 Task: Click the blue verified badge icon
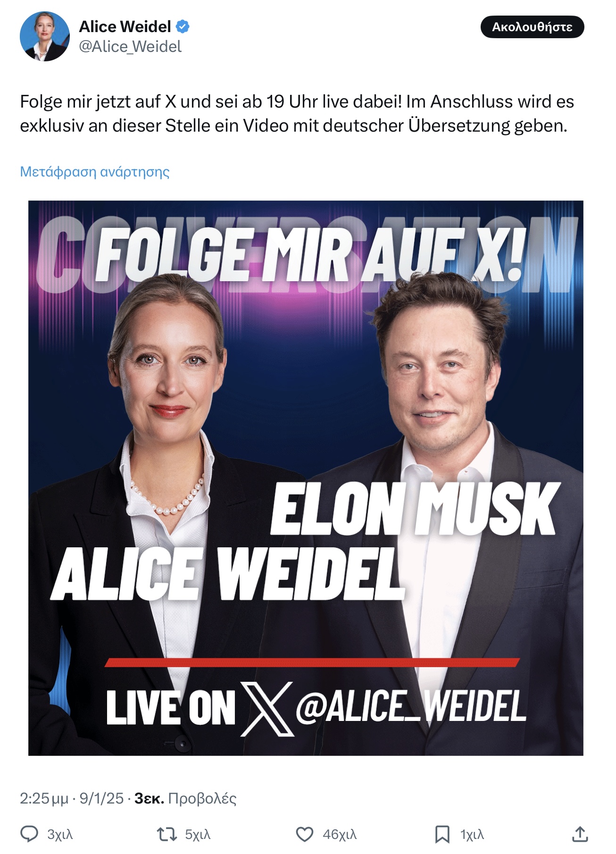[x=183, y=27]
